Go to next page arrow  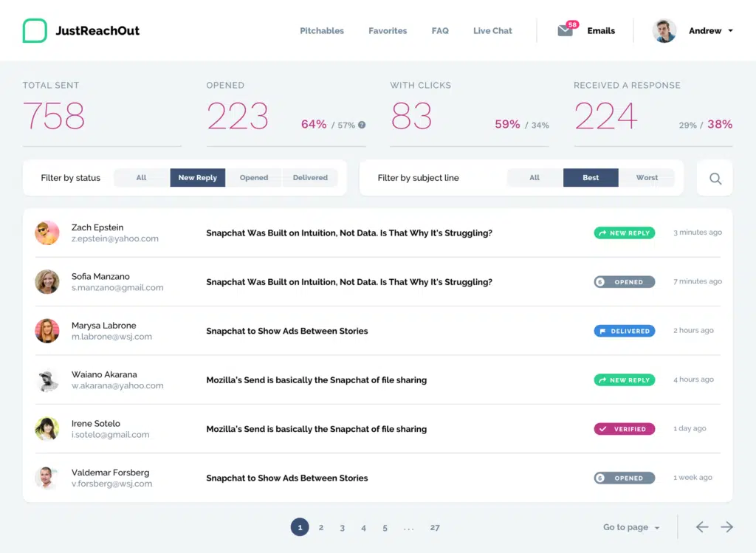tap(727, 527)
